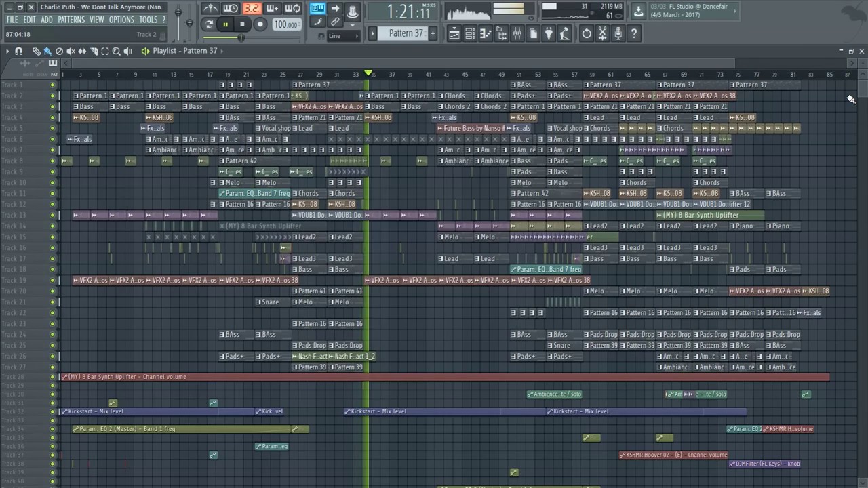This screenshot has height=488, width=868.
Task: Select the playlist Draw pencil tool
Action: click(x=36, y=51)
